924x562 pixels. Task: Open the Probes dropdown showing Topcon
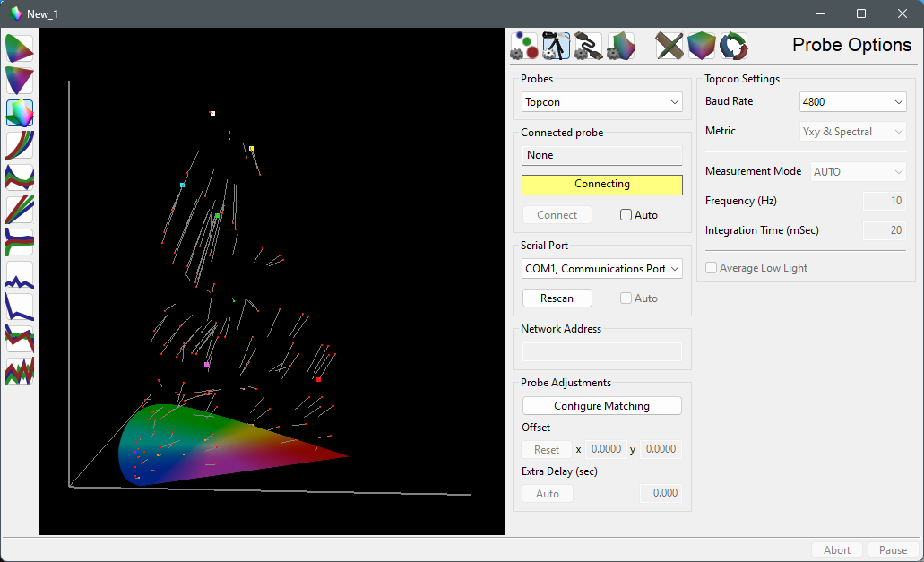coord(601,101)
